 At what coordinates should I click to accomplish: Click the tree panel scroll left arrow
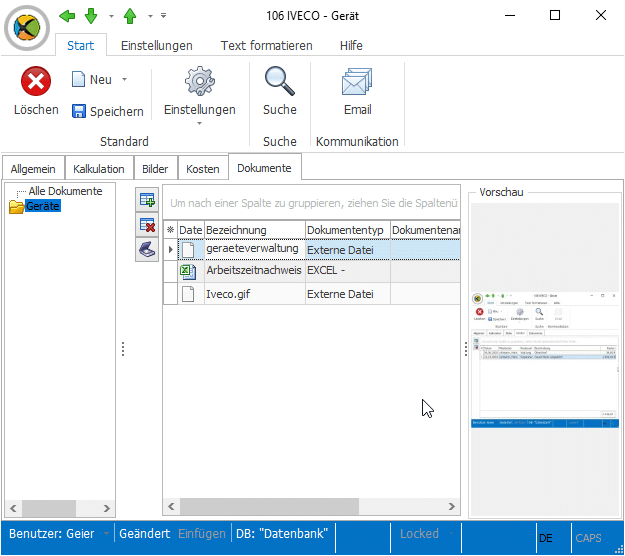point(13,508)
